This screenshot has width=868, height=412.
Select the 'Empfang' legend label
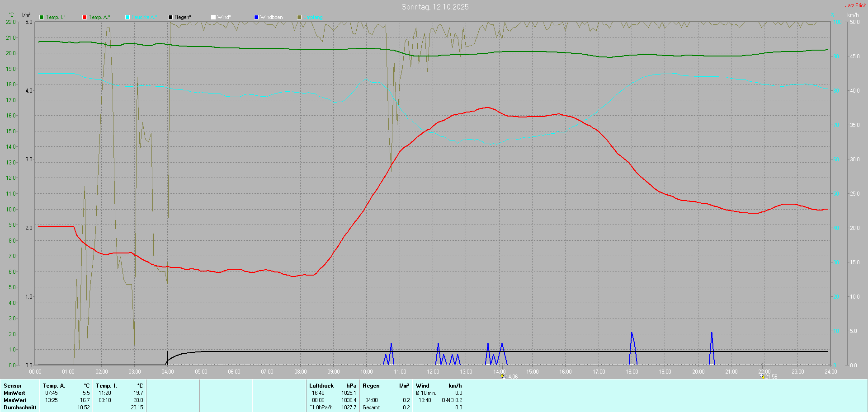313,17
